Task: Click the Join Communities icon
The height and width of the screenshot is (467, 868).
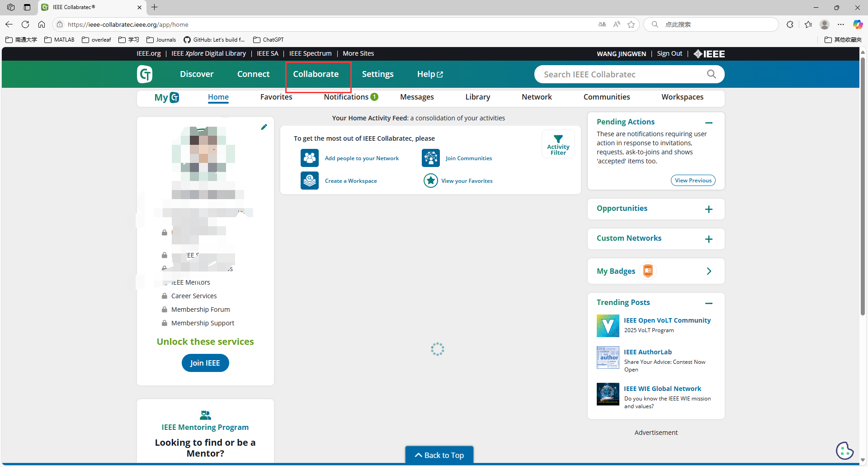Action: (x=431, y=158)
